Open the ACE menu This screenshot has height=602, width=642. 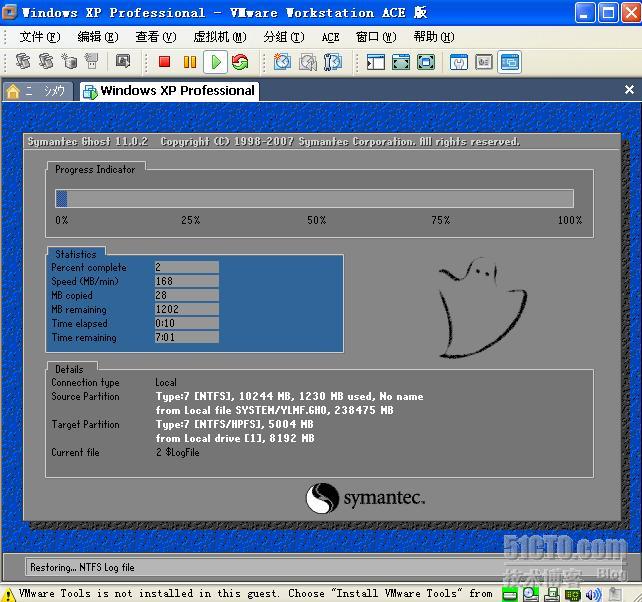(330, 37)
